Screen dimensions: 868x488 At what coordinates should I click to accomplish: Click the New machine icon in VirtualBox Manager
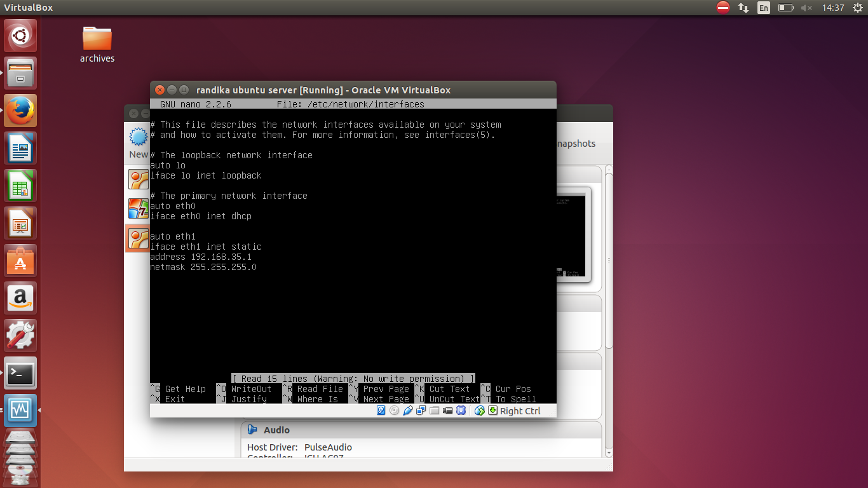139,142
